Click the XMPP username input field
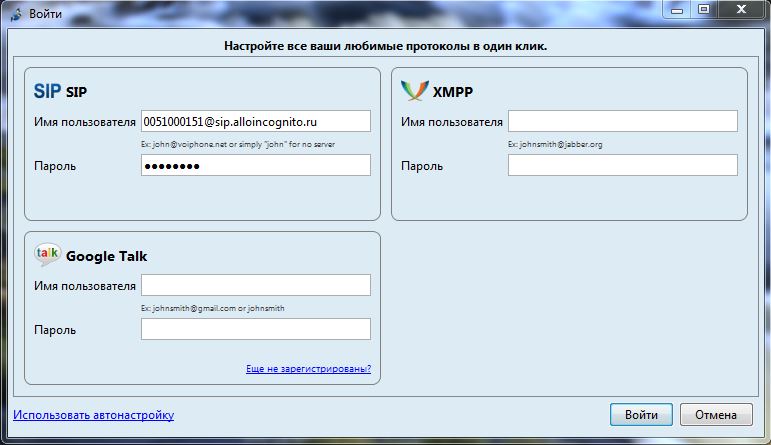 (623, 121)
